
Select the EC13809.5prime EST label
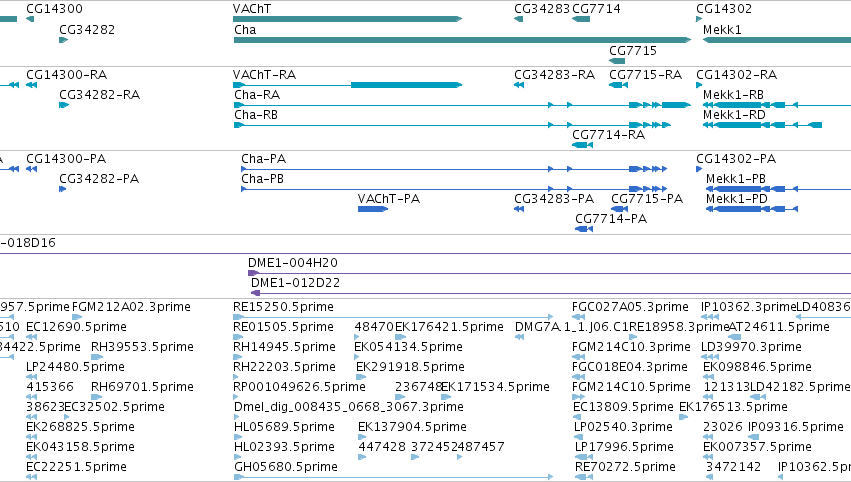click(623, 408)
